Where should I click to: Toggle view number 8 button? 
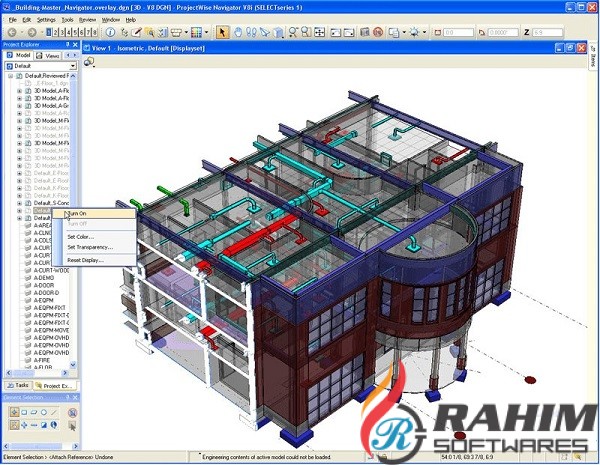(x=95, y=32)
